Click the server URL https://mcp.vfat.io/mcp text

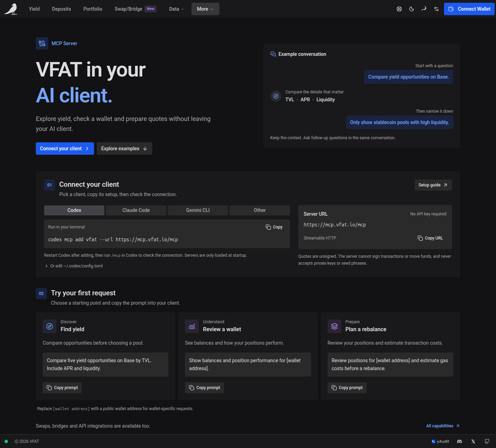point(335,225)
